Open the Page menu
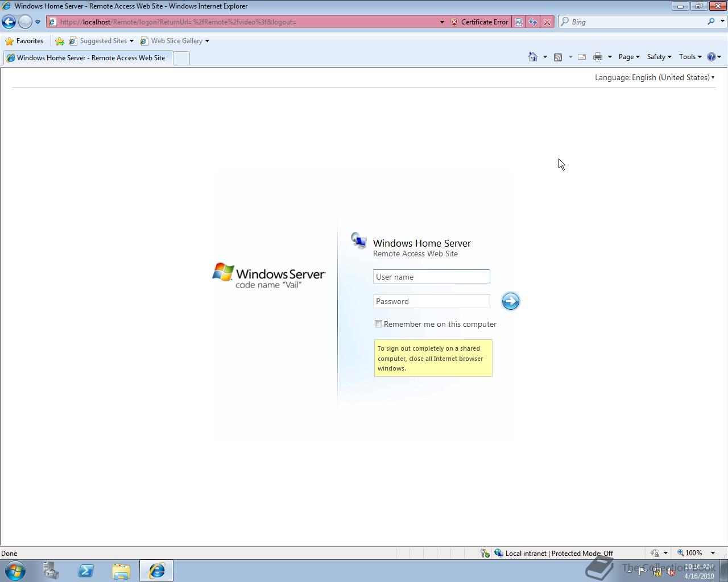 coord(629,57)
